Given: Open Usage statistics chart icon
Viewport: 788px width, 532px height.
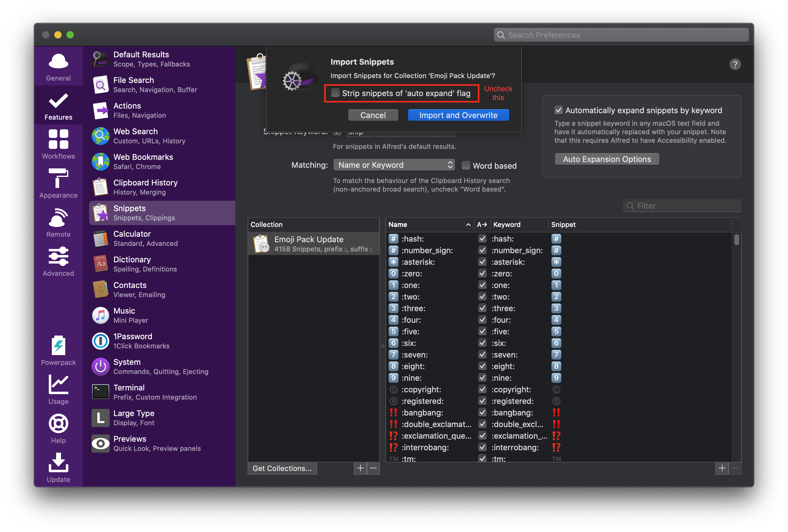Looking at the screenshot, I should click(58, 385).
